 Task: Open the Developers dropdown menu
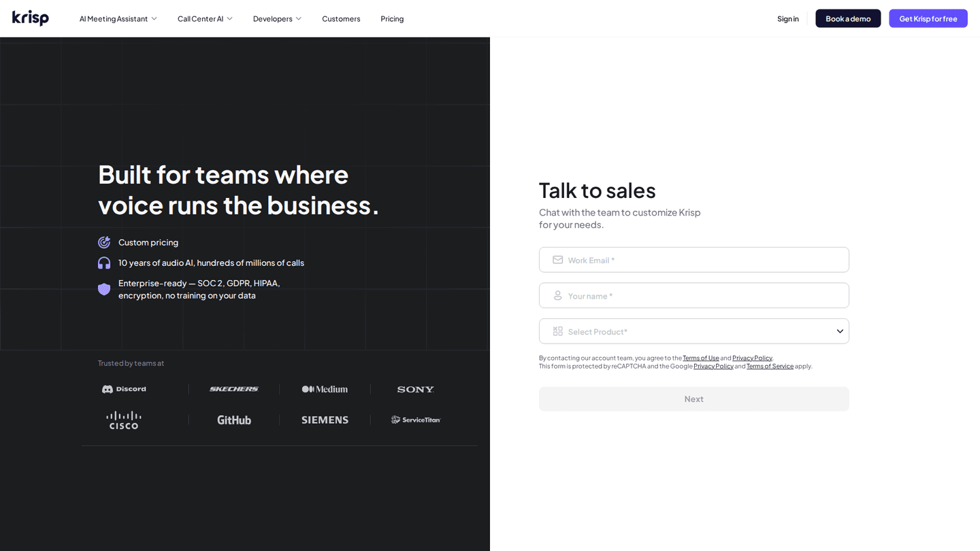[x=277, y=19]
